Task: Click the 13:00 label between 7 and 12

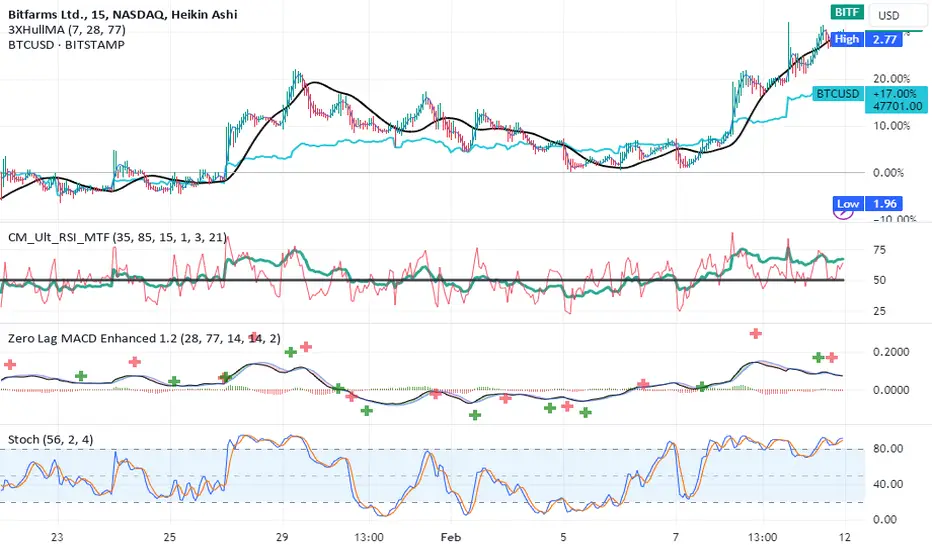Action: tap(763, 537)
